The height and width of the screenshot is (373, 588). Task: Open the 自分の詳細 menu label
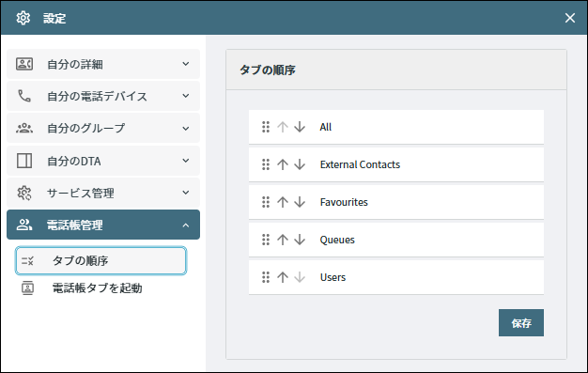(74, 64)
